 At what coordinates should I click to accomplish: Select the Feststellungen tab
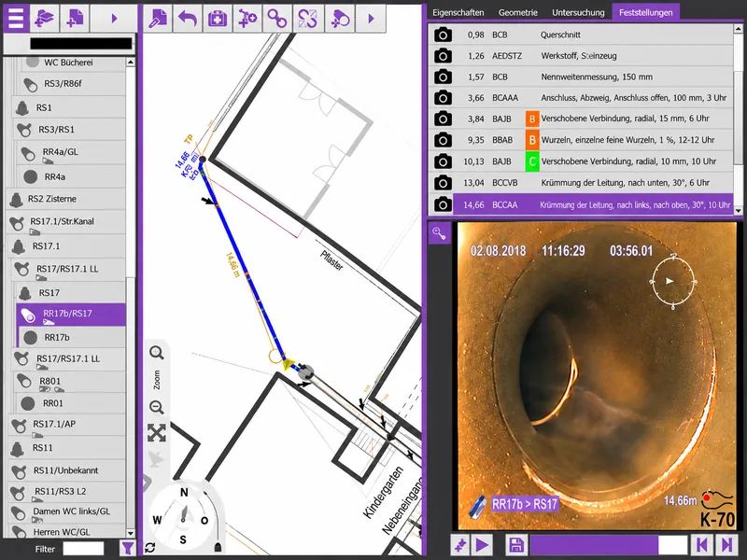(x=645, y=13)
